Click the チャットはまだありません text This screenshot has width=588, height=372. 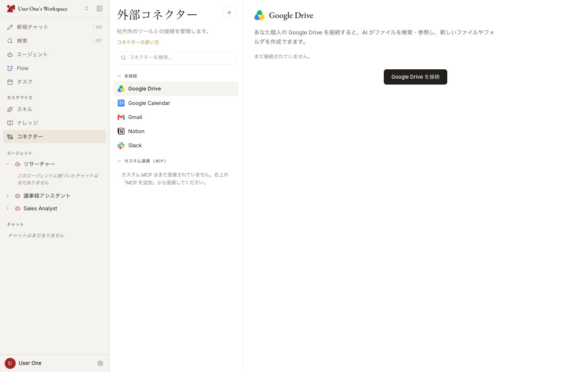coord(36,235)
